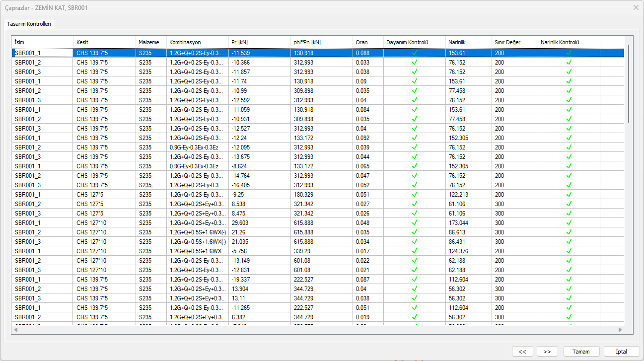Click the horizontal scrollbar right arrow

pos(620,329)
